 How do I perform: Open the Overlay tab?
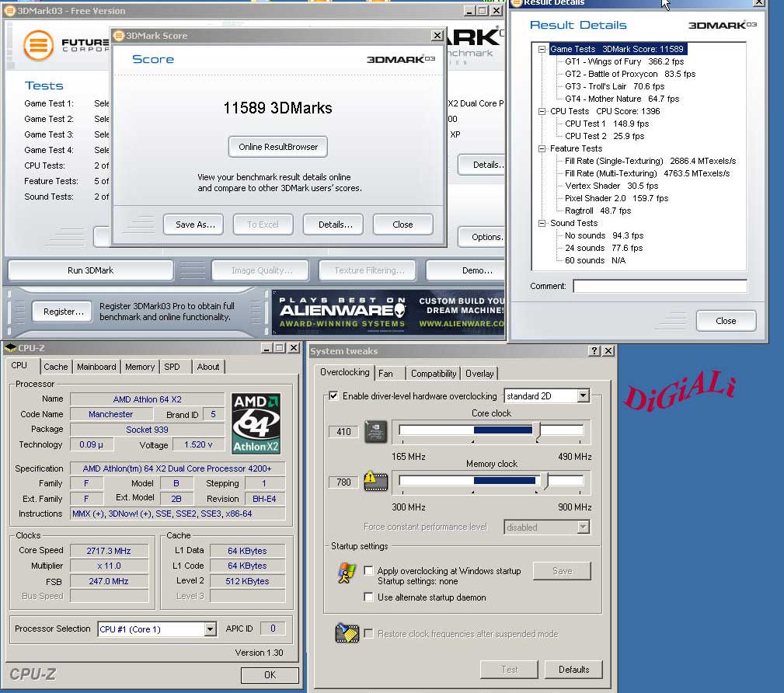479,374
